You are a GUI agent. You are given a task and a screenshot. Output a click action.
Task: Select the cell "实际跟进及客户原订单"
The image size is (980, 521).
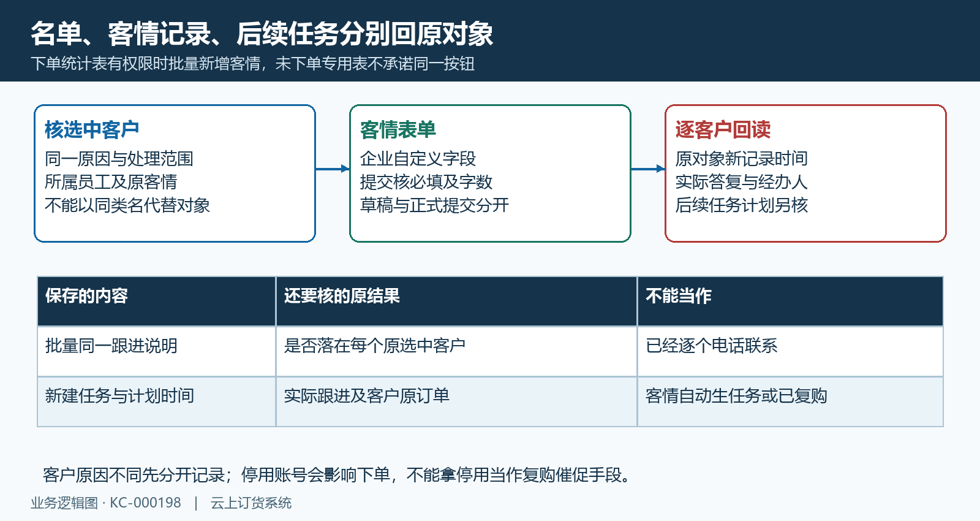tap(457, 402)
